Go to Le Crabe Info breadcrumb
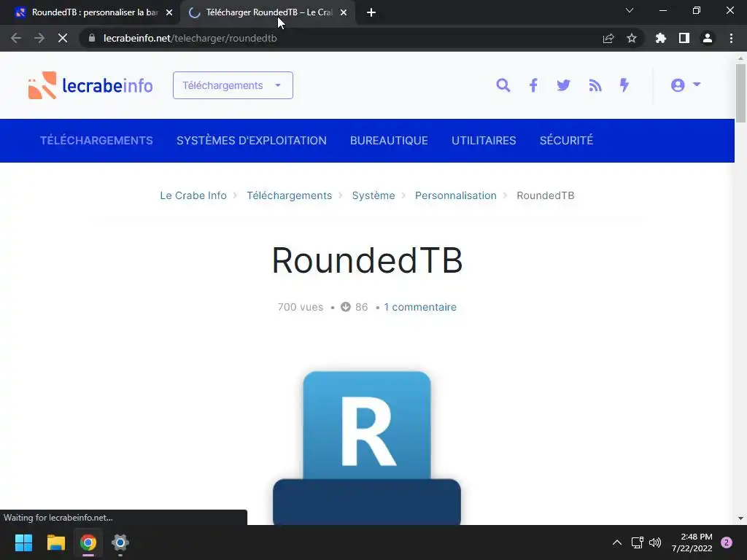 coord(193,195)
